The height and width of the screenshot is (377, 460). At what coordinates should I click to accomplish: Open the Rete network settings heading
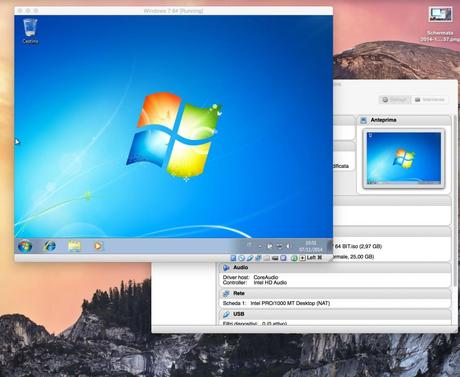[239, 293]
